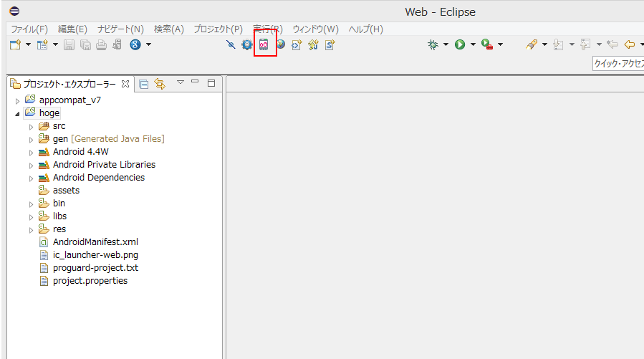This screenshot has width=644, height=359.
Task: Open the Android Virtual Device Manager icon
Action: click(264, 44)
